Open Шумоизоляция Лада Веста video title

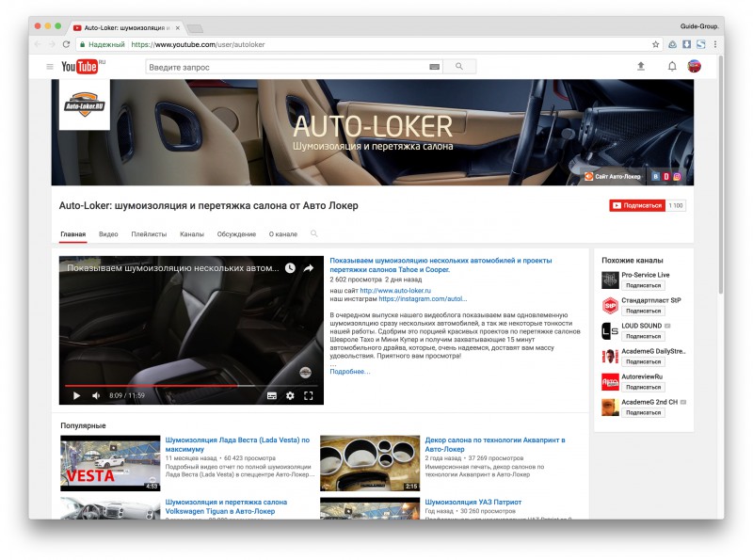(x=237, y=444)
